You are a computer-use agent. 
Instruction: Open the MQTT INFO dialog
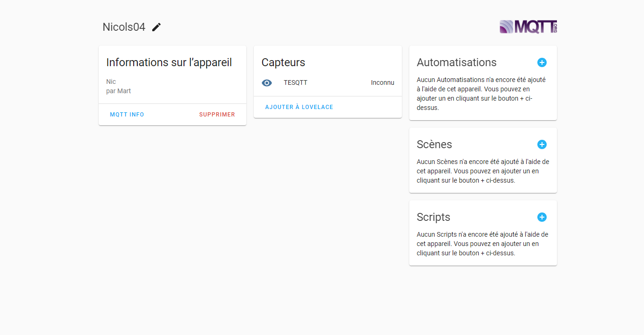click(127, 115)
